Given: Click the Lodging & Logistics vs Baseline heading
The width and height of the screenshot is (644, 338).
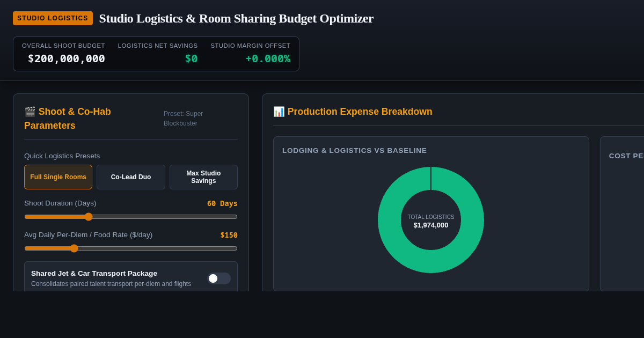Looking at the screenshot, I should (x=355, y=151).
